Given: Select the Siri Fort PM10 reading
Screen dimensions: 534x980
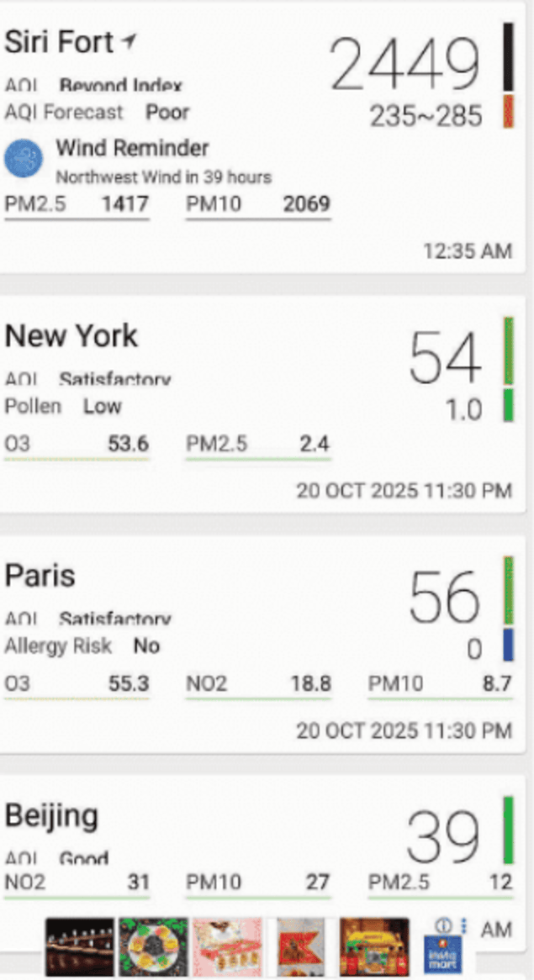Looking at the screenshot, I should pos(257,204).
